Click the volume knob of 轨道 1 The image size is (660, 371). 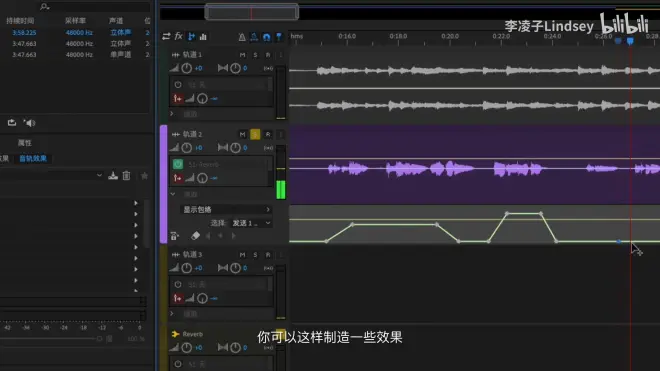[186, 68]
